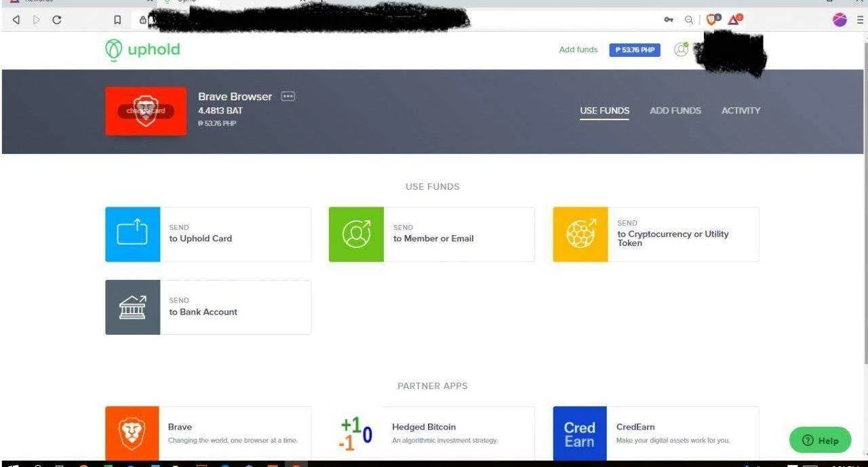Click the Brave Browser card name
868x467 pixels.
235,96
